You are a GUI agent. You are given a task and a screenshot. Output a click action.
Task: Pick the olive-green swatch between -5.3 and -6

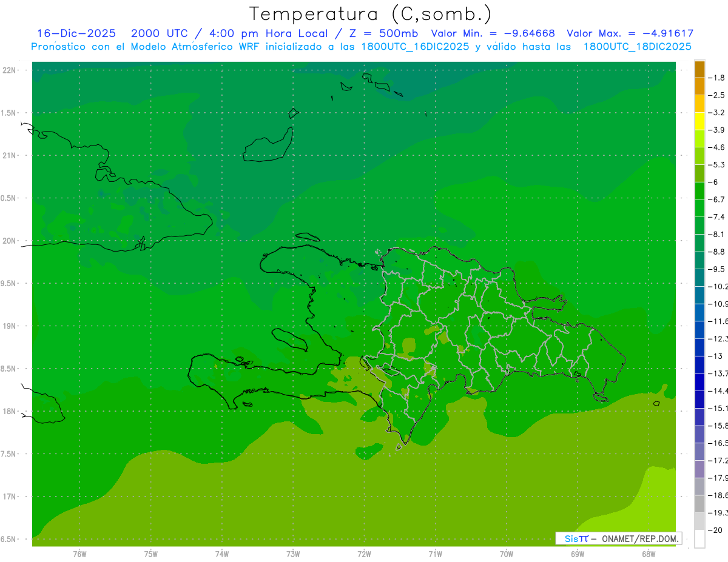point(699,173)
